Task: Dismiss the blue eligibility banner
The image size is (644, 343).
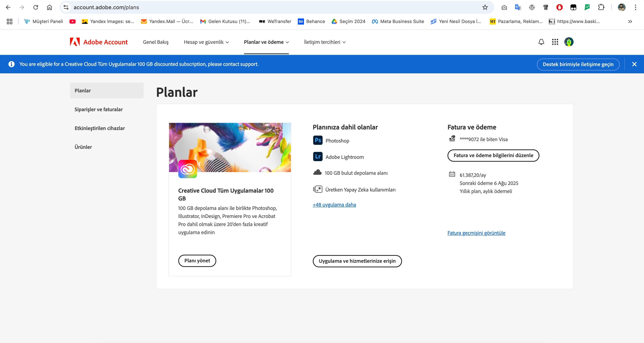Action: pyautogui.click(x=634, y=64)
